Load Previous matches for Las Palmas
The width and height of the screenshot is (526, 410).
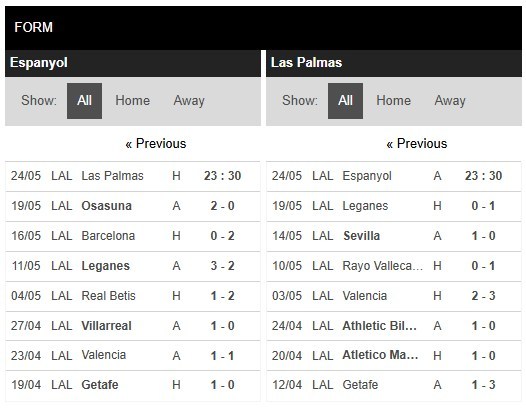pyautogui.click(x=417, y=144)
